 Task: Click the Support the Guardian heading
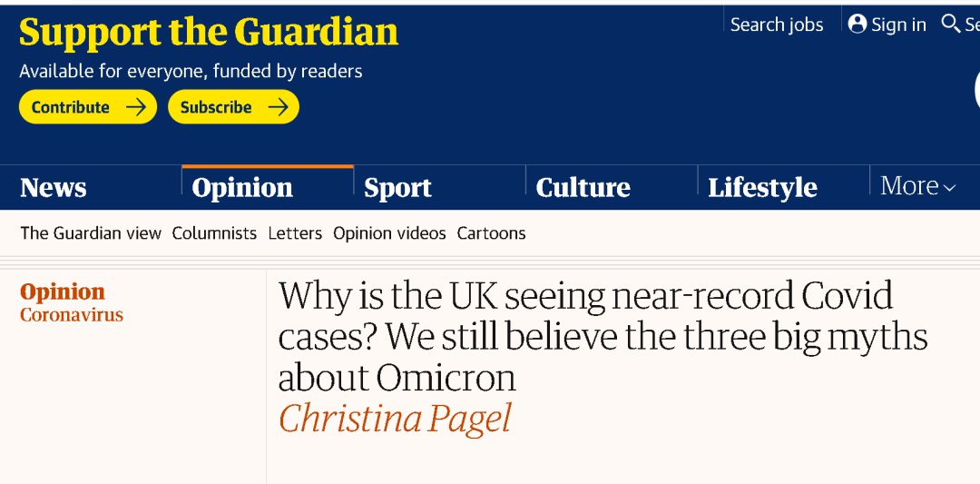tap(209, 33)
